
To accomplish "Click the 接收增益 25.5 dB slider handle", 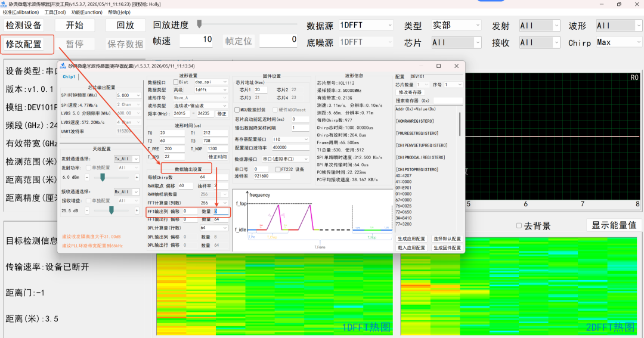I will 112,210.
